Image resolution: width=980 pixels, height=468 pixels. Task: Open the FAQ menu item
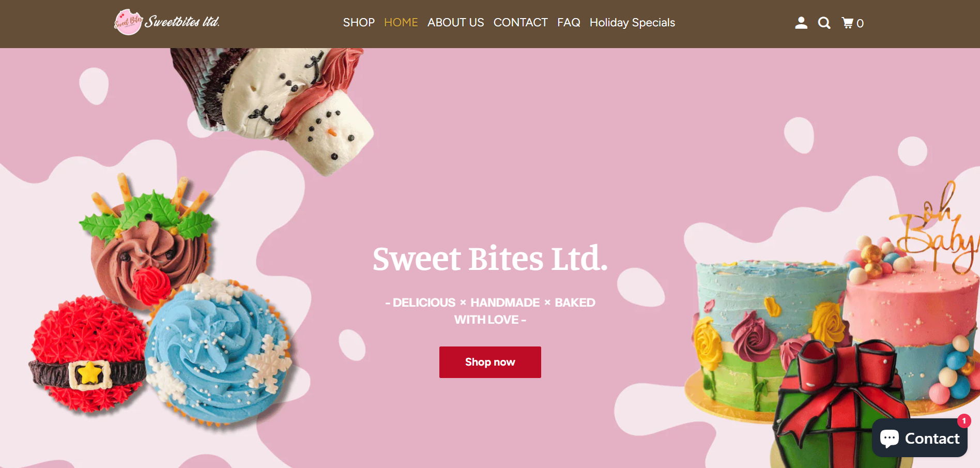click(x=569, y=23)
